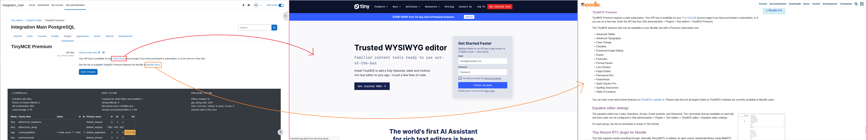The width and height of the screenshot is (868, 140).
Task: Switch to the Grades admin tab
Action: (55, 36)
